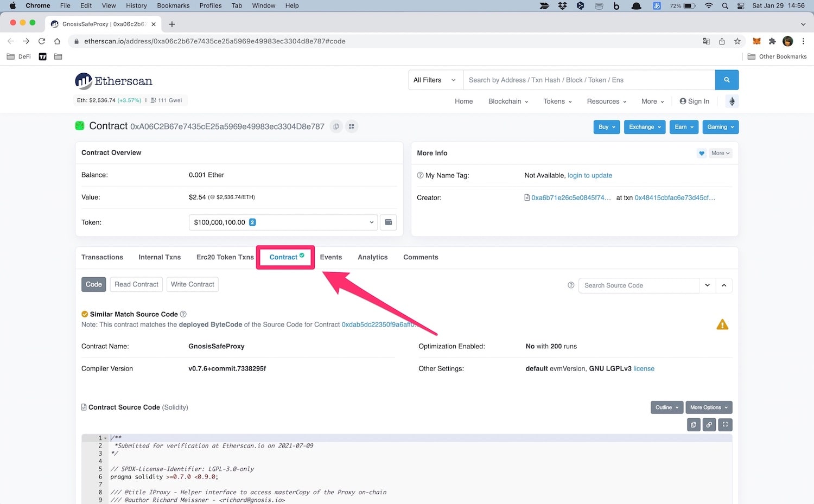This screenshot has width=814, height=504.
Task: Open Bookmarks menu in macOS menu bar
Action: point(173,5)
